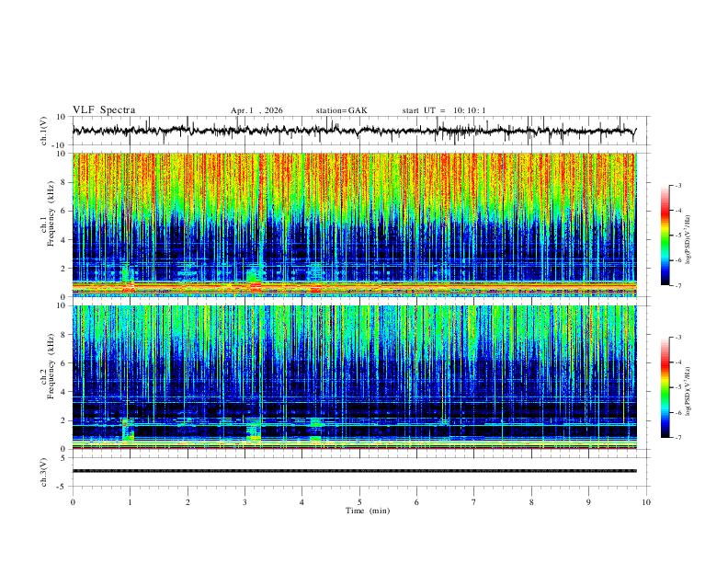
Task: Click the "ch.3(V)" axis label
Action: pos(44,472)
